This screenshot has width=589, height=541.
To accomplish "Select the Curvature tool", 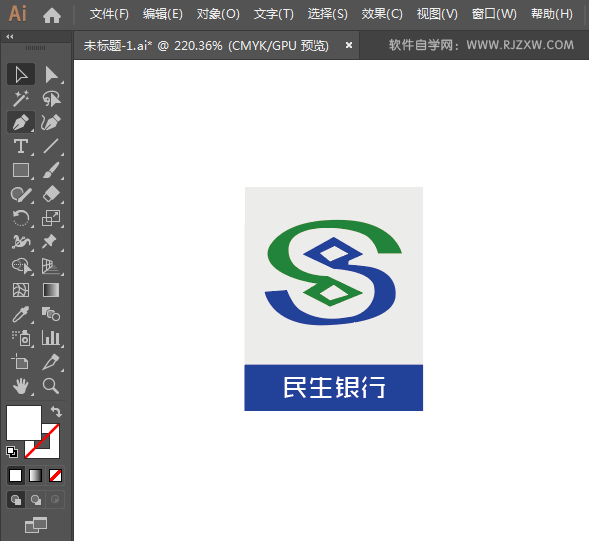I will (51, 122).
